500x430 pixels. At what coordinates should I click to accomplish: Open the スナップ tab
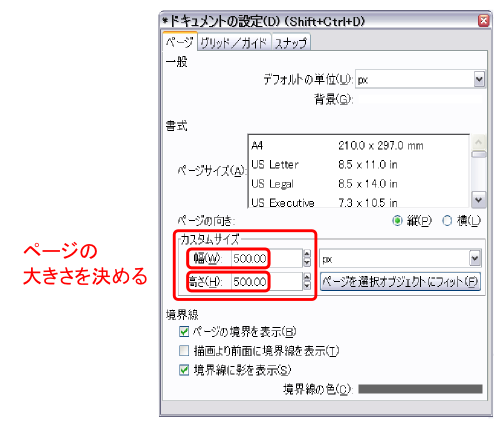291,43
